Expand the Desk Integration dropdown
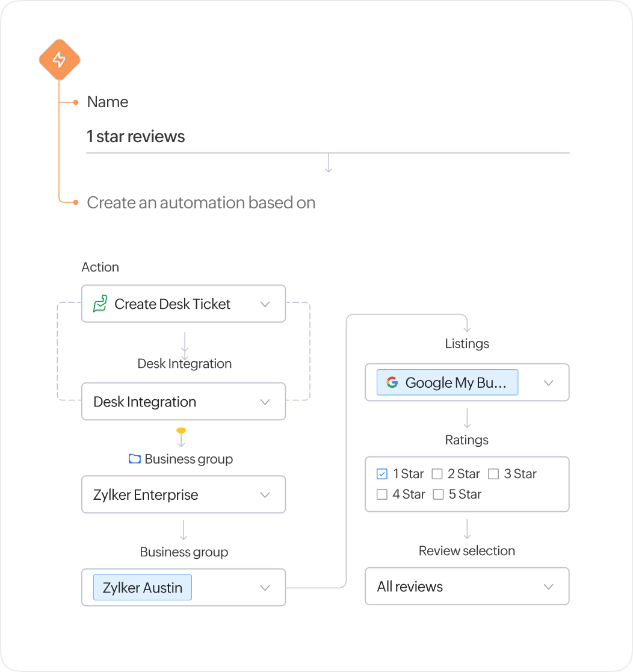Viewport: 633px width, 672px height. (265, 402)
